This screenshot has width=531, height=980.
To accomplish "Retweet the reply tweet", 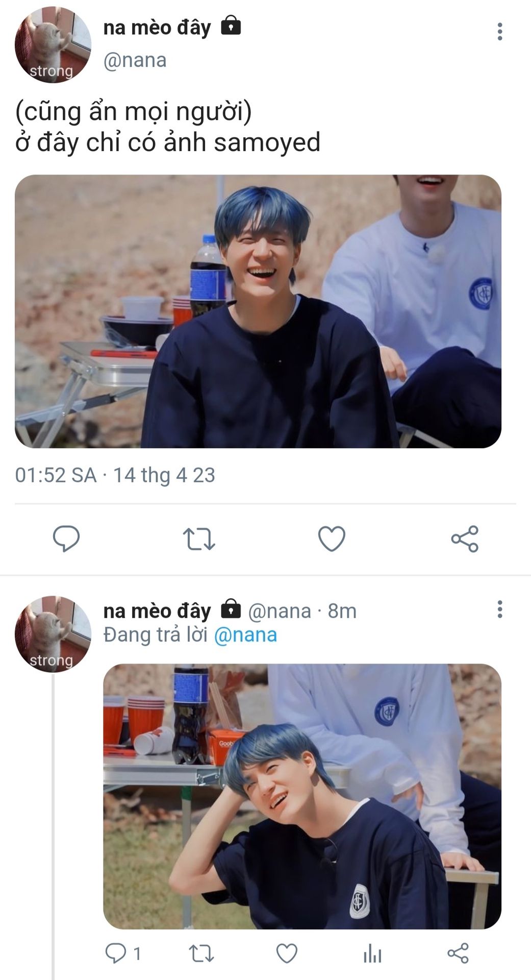I will (x=201, y=953).
